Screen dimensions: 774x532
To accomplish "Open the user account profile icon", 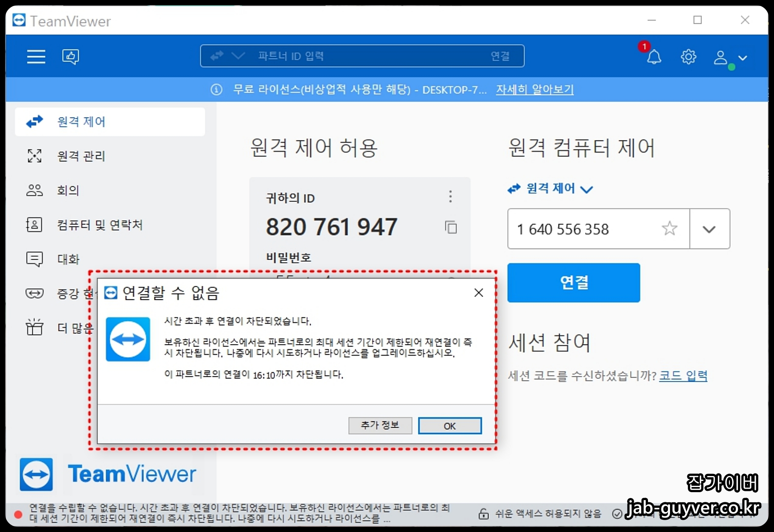I will pyautogui.click(x=721, y=57).
